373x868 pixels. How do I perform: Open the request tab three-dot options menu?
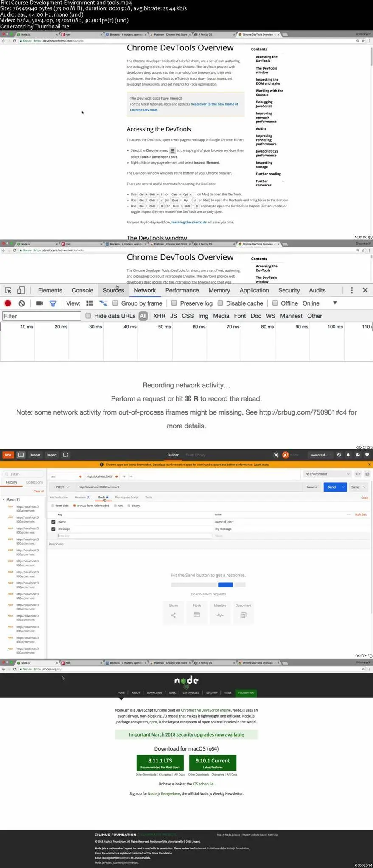(131, 476)
